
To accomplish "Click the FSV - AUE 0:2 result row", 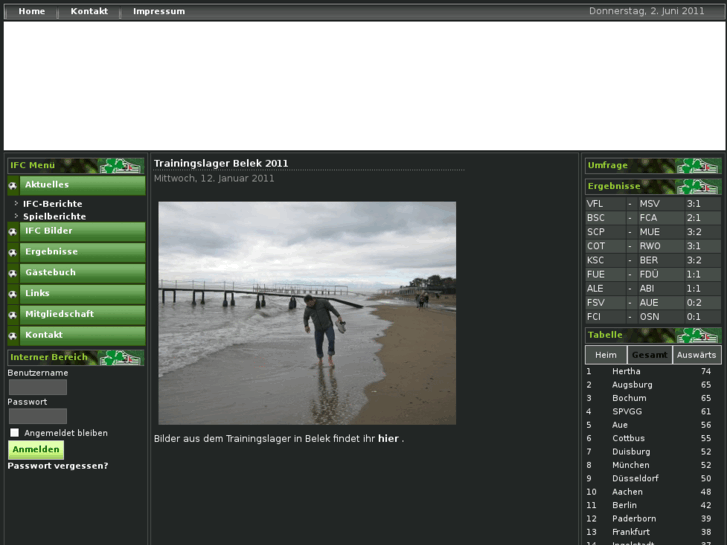I will coord(653,303).
